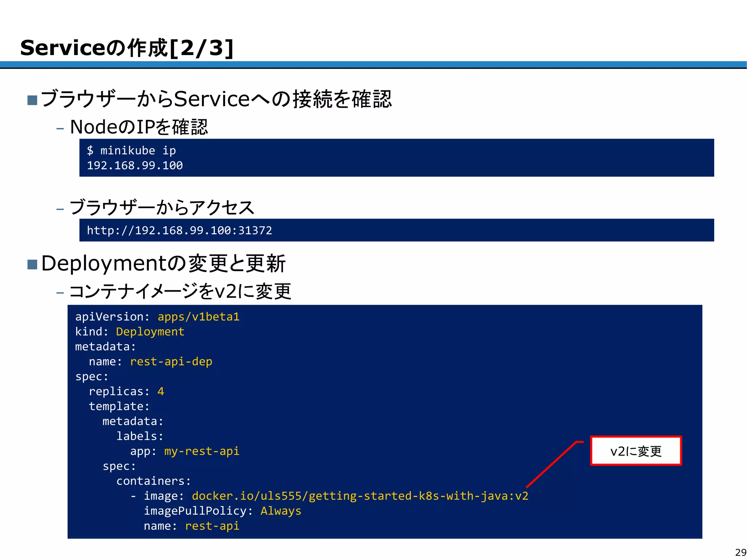Click the slide title 'Serviceの作成[2/3]'
Screen dimensions: 747x560
pyautogui.click(x=127, y=48)
